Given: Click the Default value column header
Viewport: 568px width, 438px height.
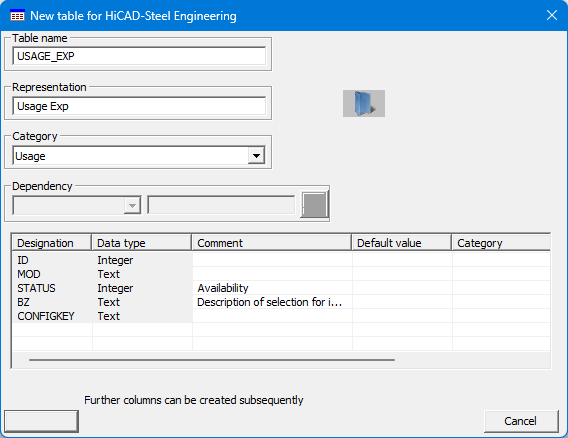Looking at the screenshot, I should tap(402, 243).
